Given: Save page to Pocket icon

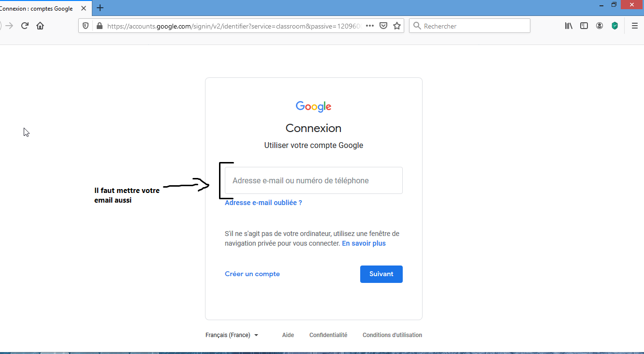Looking at the screenshot, I should 383,26.
